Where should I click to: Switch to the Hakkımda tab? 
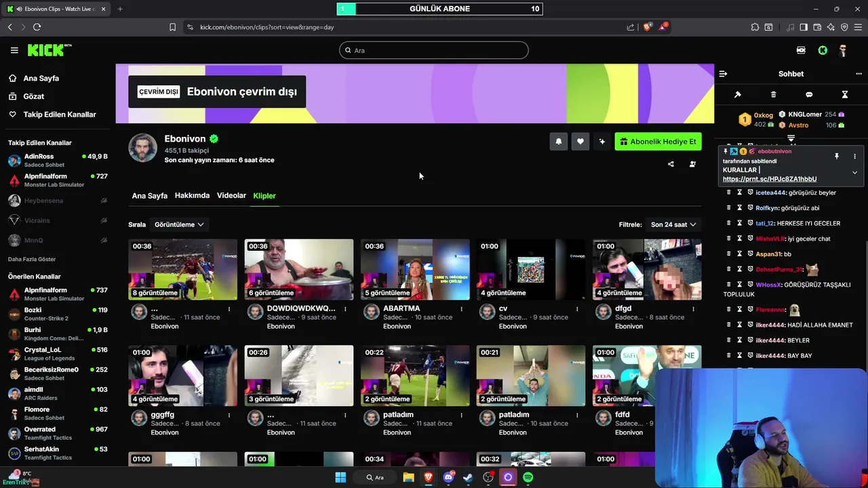(192, 196)
